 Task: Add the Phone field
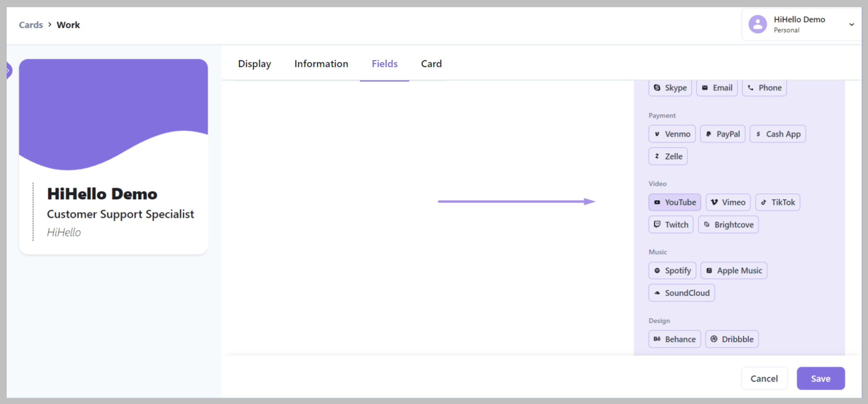(765, 88)
